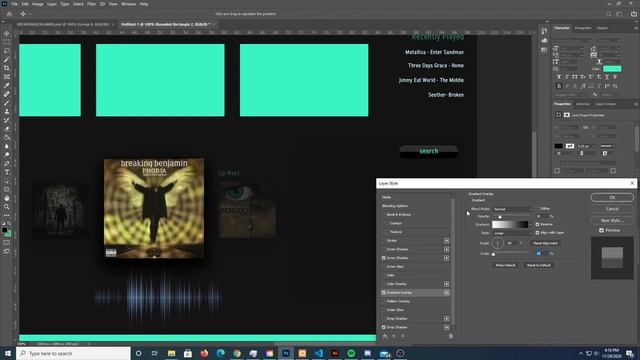Select the Clone Stamp tool
This screenshot has height=360, width=640.
pos(7,111)
